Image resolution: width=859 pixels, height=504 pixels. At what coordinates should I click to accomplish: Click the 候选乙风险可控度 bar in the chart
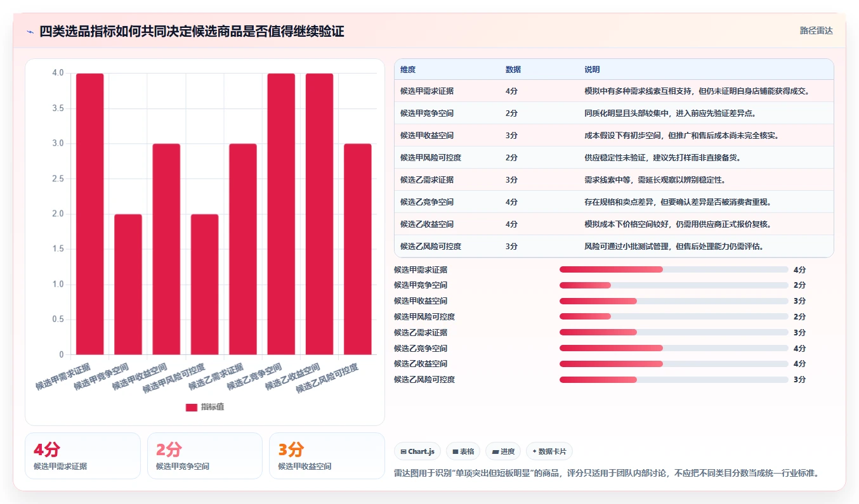pyautogui.click(x=358, y=249)
